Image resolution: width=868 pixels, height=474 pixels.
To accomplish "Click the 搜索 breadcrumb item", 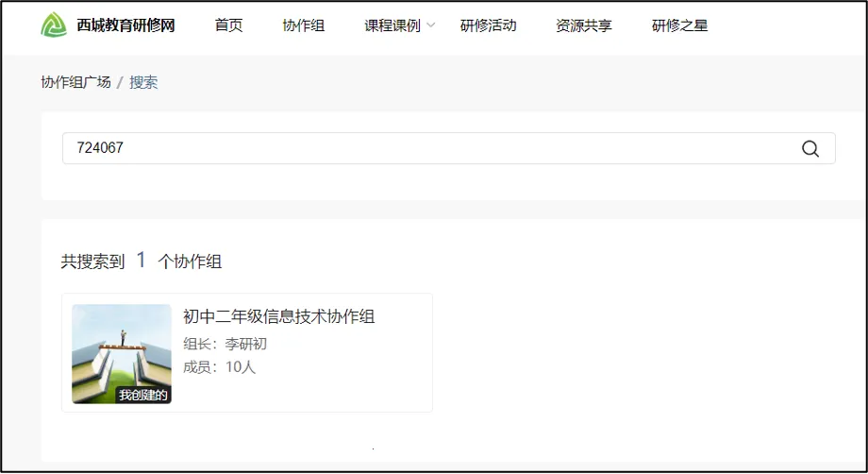I will pos(143,82).
